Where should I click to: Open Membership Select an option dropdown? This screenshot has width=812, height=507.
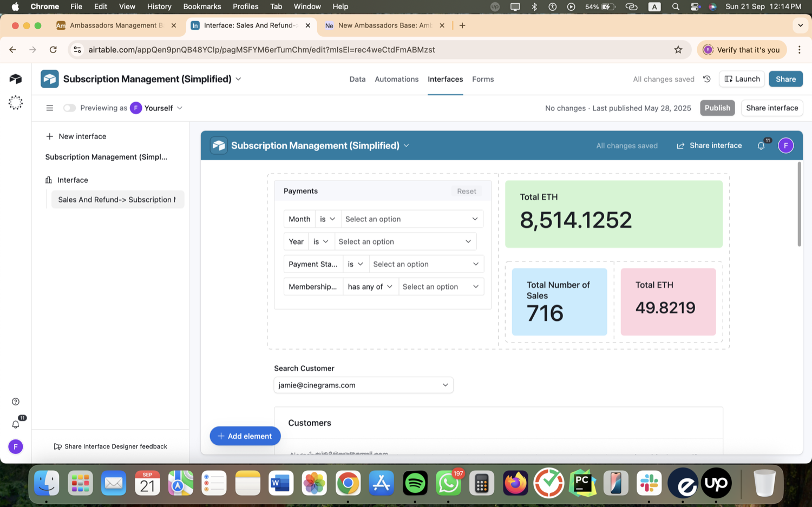click(441, 287)
